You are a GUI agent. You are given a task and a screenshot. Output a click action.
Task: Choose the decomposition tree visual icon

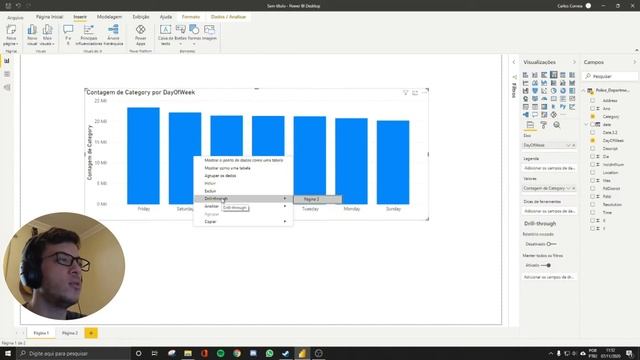(526, 115)
